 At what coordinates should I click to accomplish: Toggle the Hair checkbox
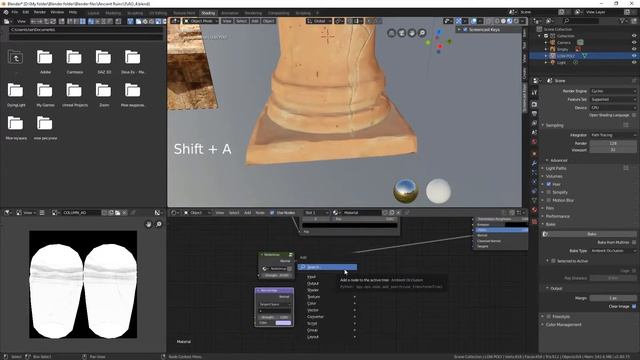[549, 184]
